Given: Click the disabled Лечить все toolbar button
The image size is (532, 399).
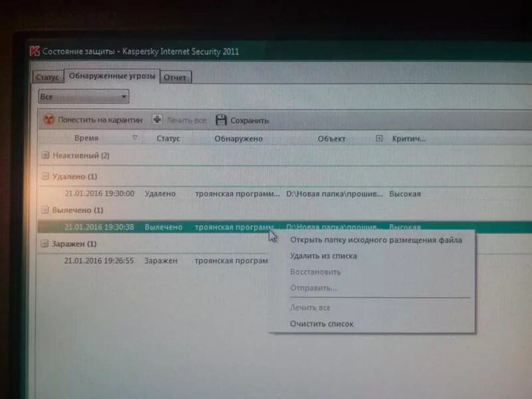Looking at the screenshot, I should click(x=180, y=120).
